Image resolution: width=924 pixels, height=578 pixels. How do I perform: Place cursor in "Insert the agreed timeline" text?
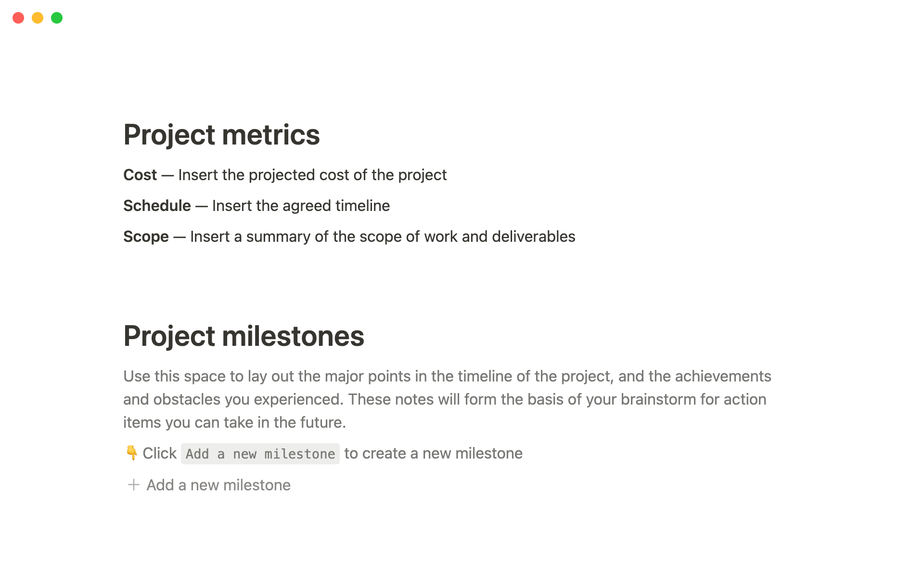301,206
